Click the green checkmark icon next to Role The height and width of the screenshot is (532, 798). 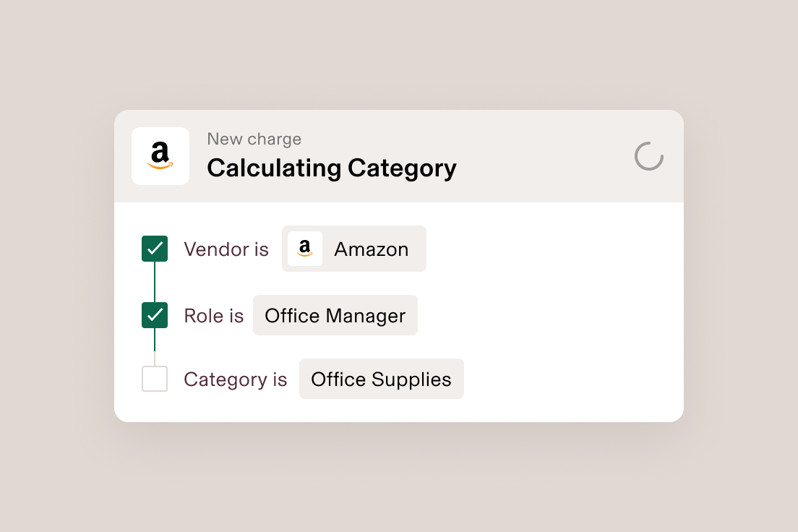[155, 315]
